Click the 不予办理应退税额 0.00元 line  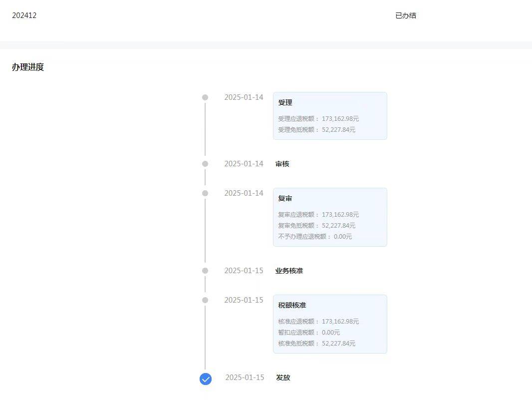point(315,237)
